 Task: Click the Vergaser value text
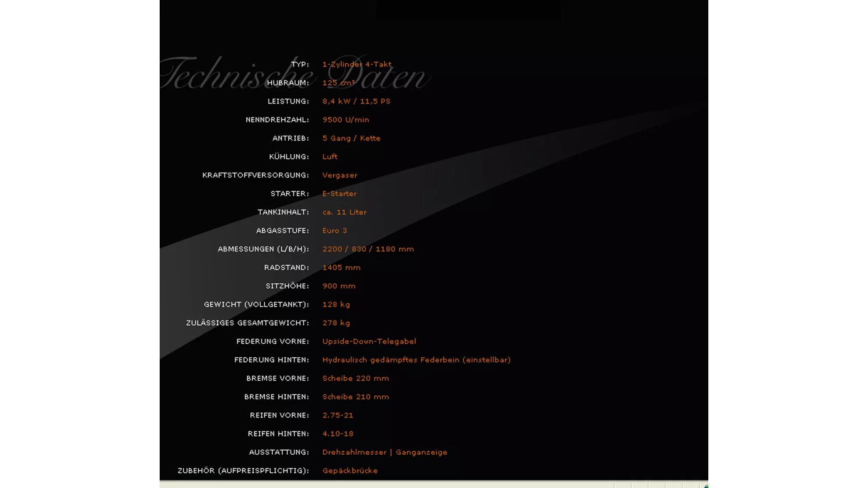[339, 175]
